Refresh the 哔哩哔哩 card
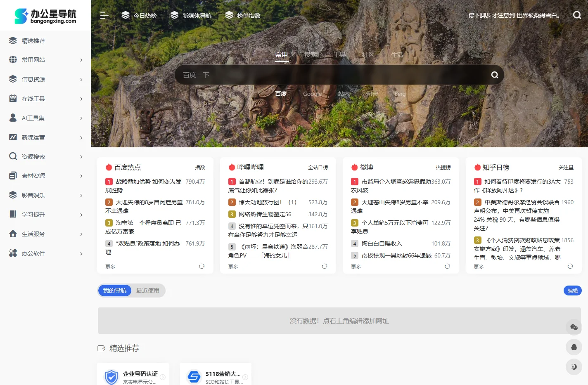588x385 pixels. (x=325, y=266)
